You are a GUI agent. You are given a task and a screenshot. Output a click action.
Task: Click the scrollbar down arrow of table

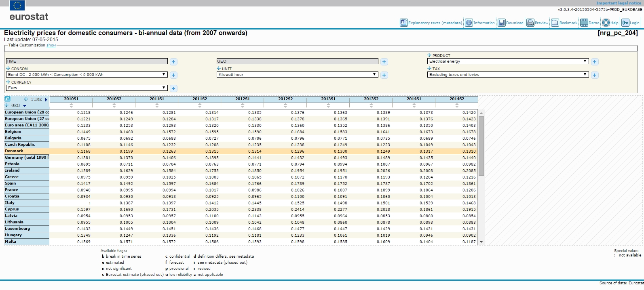pos(481,242)
